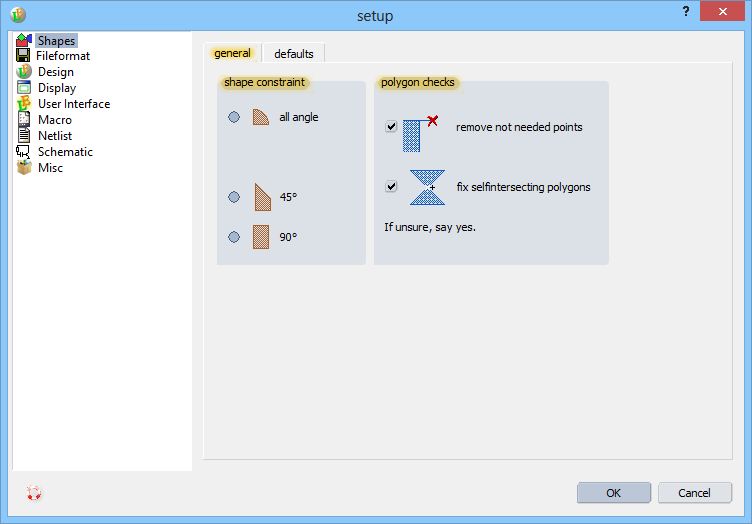The height and width of the screenshot is (524, 752).
Task: Click the Misc box icon
Action: (x=24, y=167)
